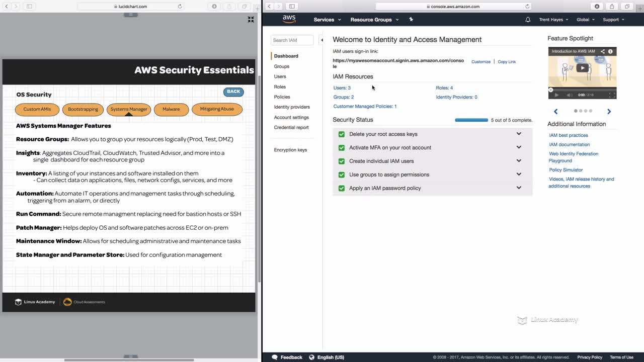
Task: Open the Services dropdown menu
Action: [x=327, y=20]
